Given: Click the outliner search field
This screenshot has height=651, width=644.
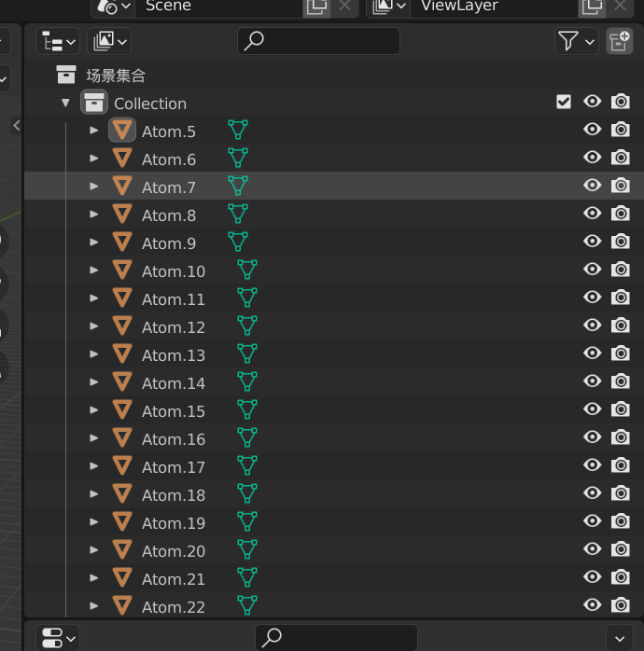Looking at the screenshot, I should tap(318, 41).
